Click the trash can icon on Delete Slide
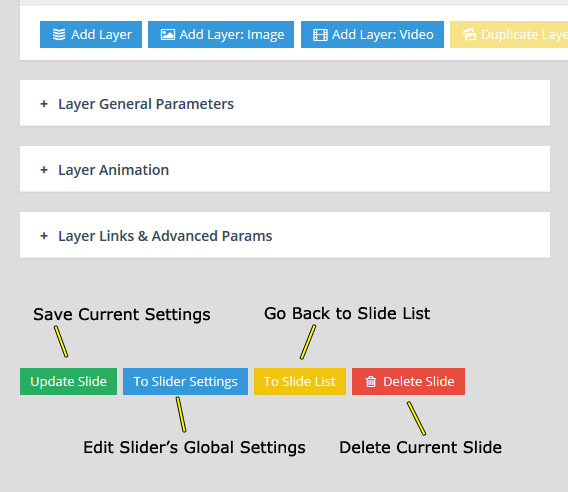Screen dimensions: 568x492 (371, 381)
